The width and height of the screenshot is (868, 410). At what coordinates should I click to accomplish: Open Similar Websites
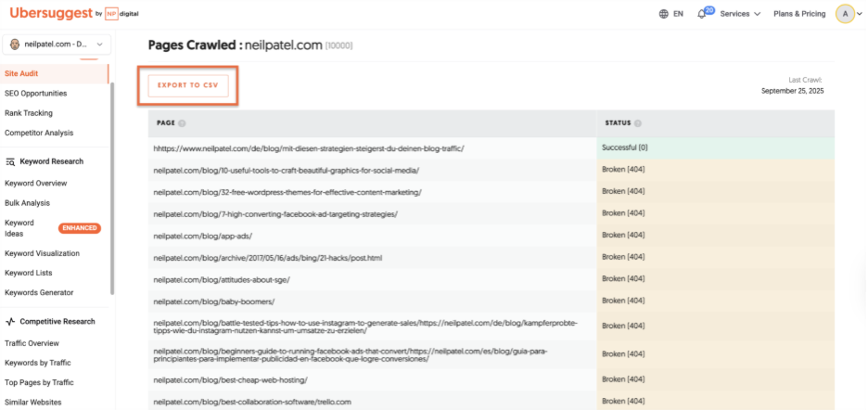(33, 403)
